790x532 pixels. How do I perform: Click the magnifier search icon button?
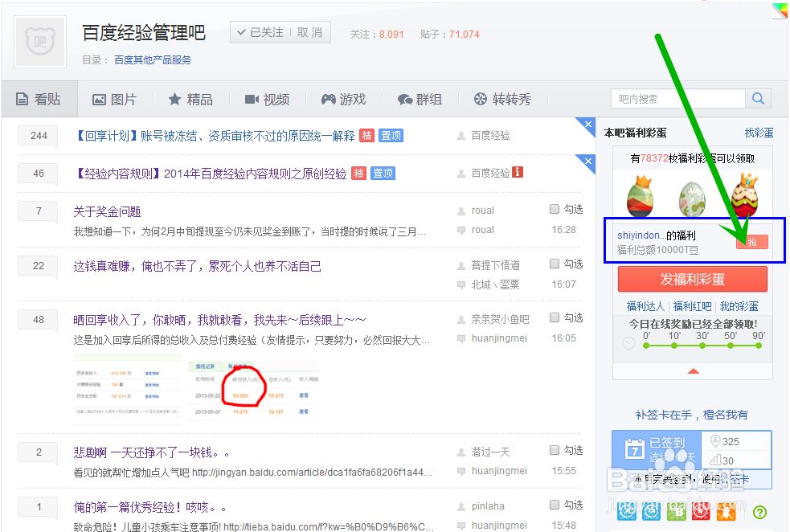(x=759, y=99)
